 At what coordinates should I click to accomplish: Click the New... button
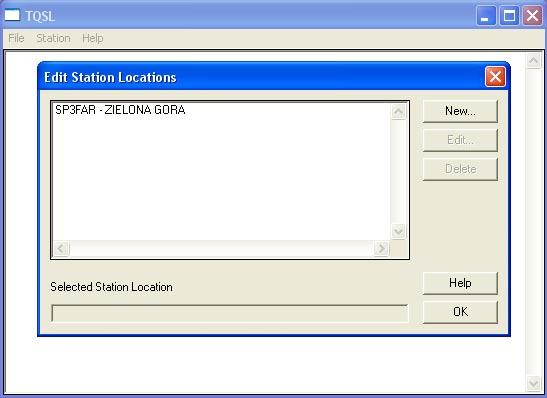click(460, 111)
